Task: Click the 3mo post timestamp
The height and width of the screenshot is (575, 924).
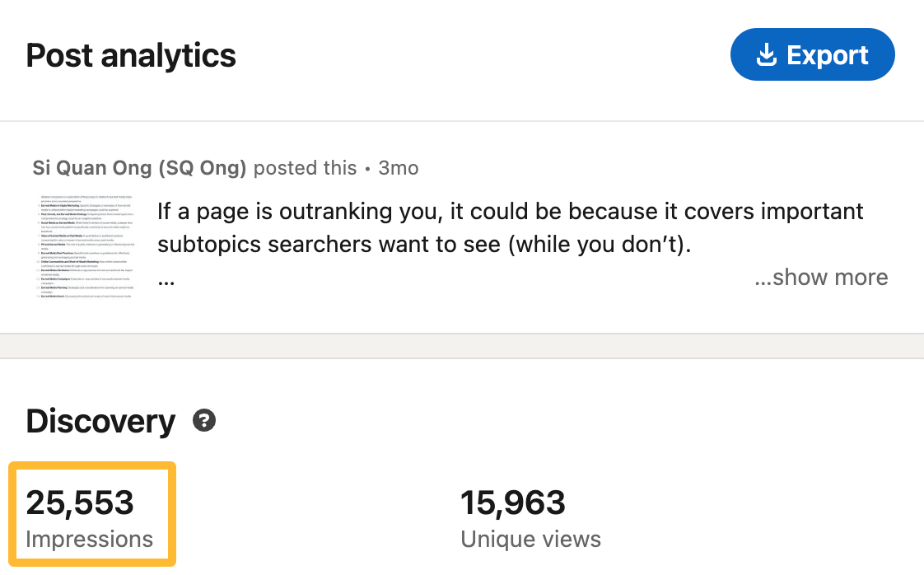Action: point(399,167)
